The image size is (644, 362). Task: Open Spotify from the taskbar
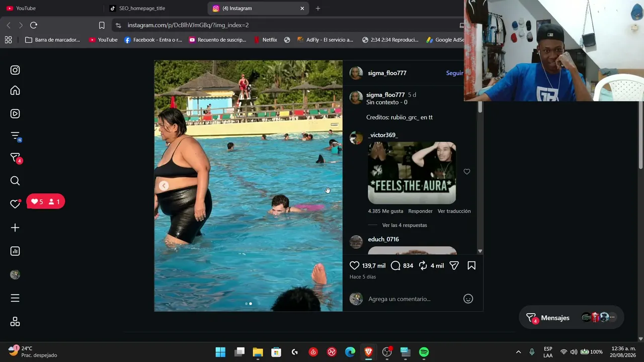click(x=424, y=352)
